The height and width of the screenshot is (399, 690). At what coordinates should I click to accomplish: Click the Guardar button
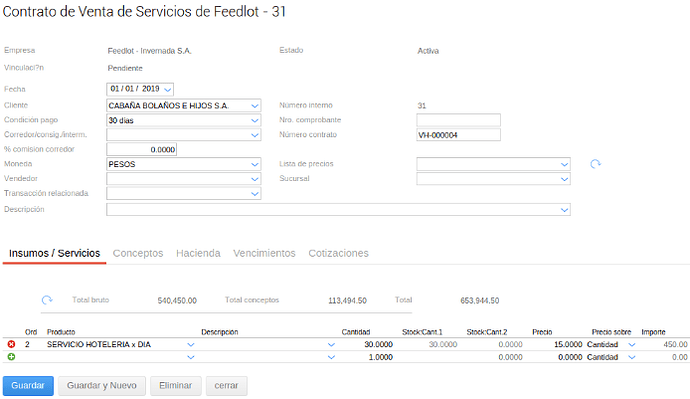[28, 386]
